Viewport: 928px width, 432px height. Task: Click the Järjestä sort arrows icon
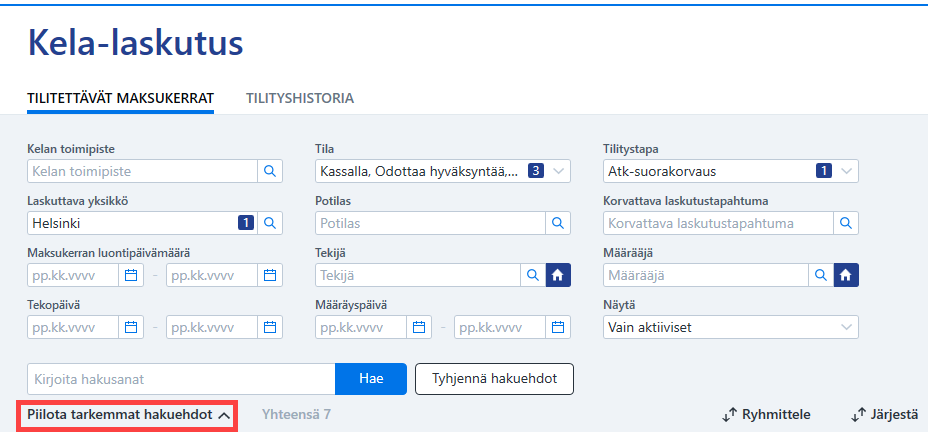(x=858, y=415)
